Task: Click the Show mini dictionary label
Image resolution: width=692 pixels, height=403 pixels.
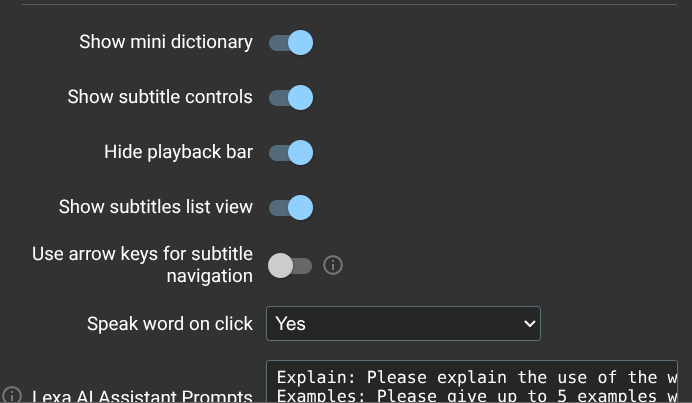Action: point(166,42)
